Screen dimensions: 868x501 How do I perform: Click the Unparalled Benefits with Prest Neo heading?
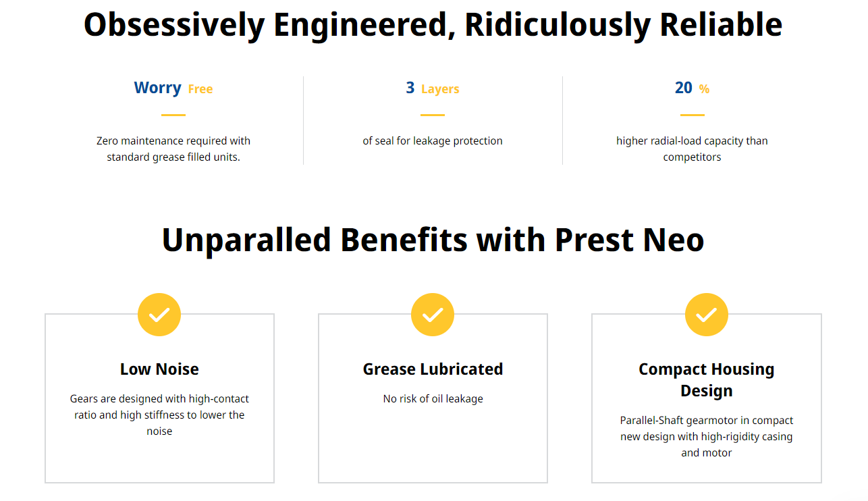(x=433, y=240)
